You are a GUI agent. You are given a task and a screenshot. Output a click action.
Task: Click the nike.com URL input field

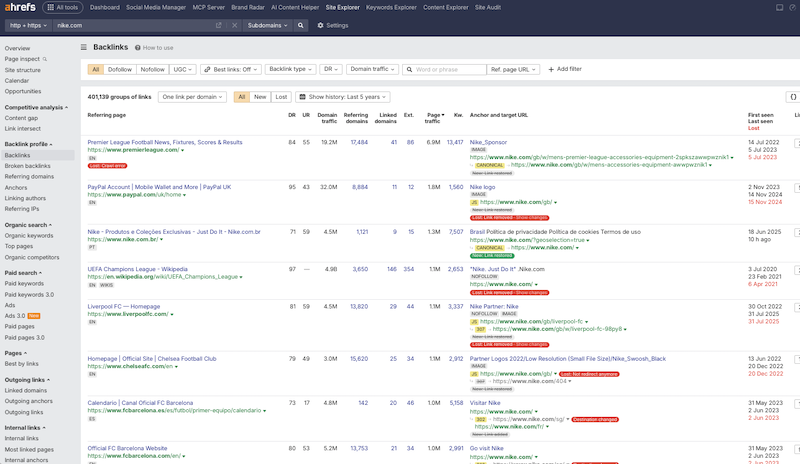134,25
